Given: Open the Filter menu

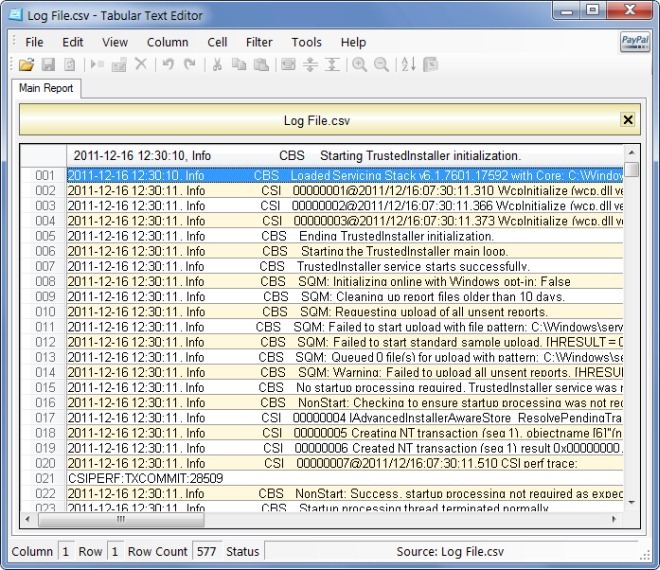Looking at the screenshot, I should pos(259,42).
